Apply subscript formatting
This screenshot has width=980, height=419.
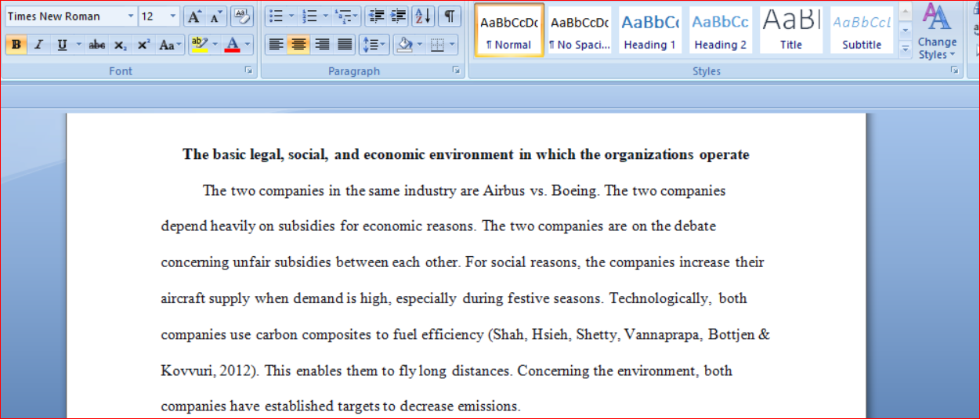pos(120,45)
